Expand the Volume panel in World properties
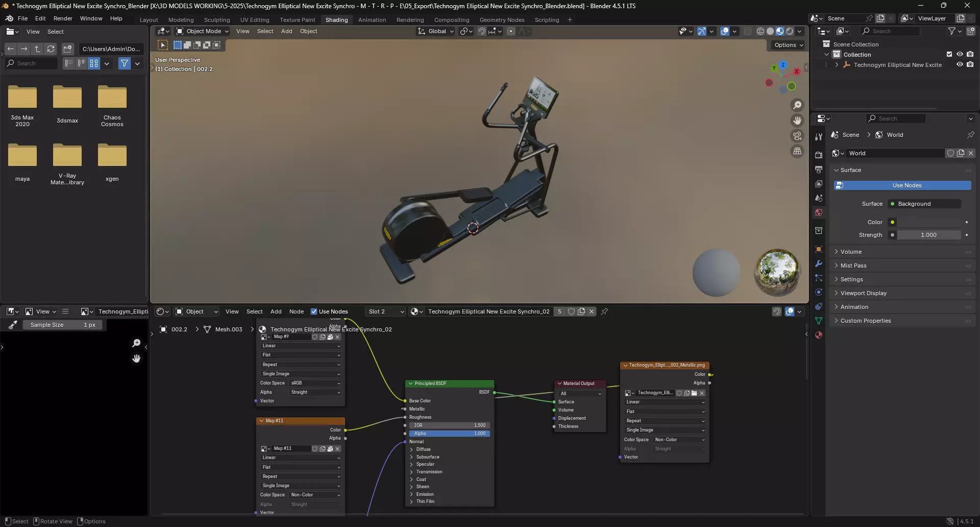980x527 pixels. click(902, 252)
